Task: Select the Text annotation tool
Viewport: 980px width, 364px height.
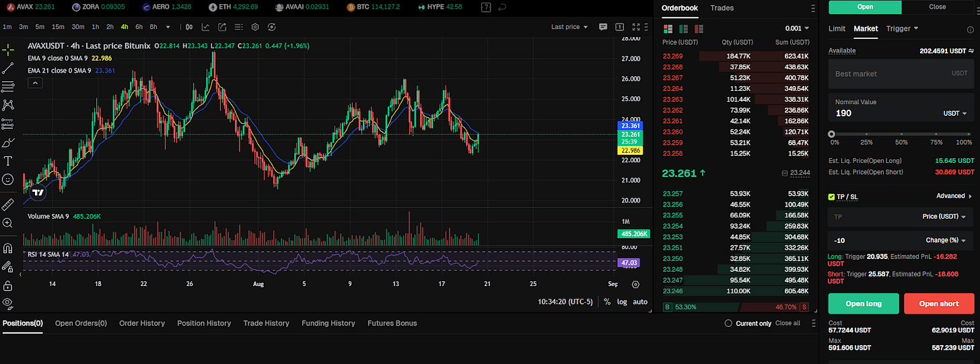Action: tap(8, 161)
